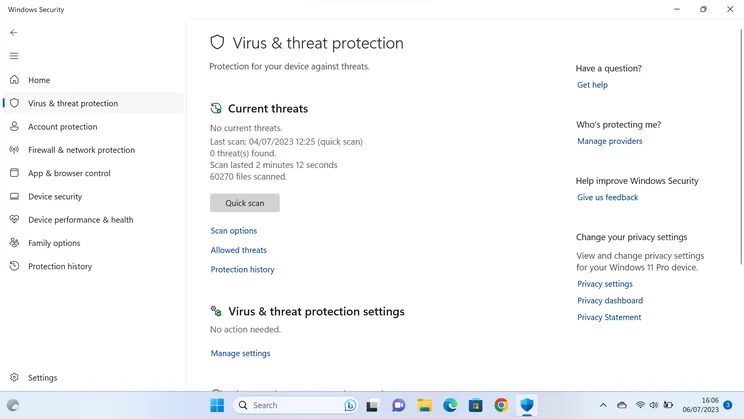This screenshot has width=744, height=419.
Task: Open Firewall & network protection icon
Action: tap(14, 149)
